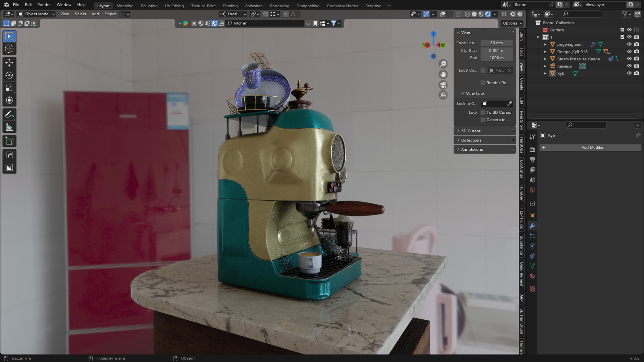Activate the Scale tool

pyautogui.click(x=9, y=88)
